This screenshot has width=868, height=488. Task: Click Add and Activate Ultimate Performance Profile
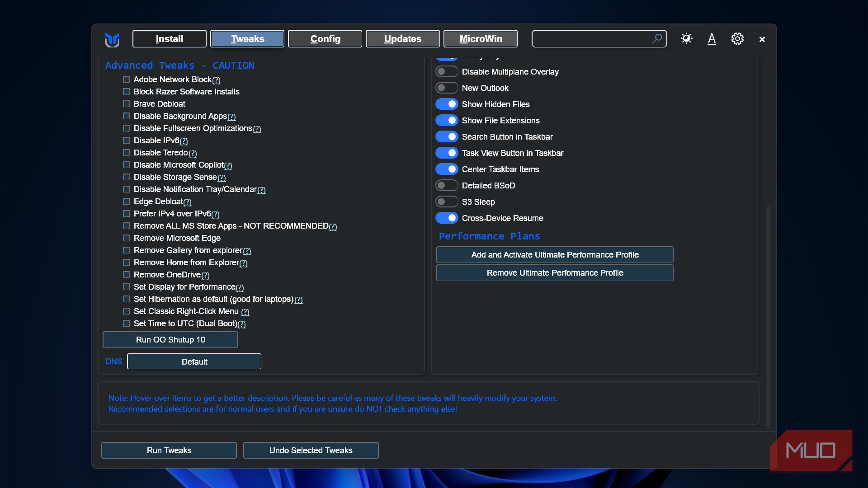(555, 255)
